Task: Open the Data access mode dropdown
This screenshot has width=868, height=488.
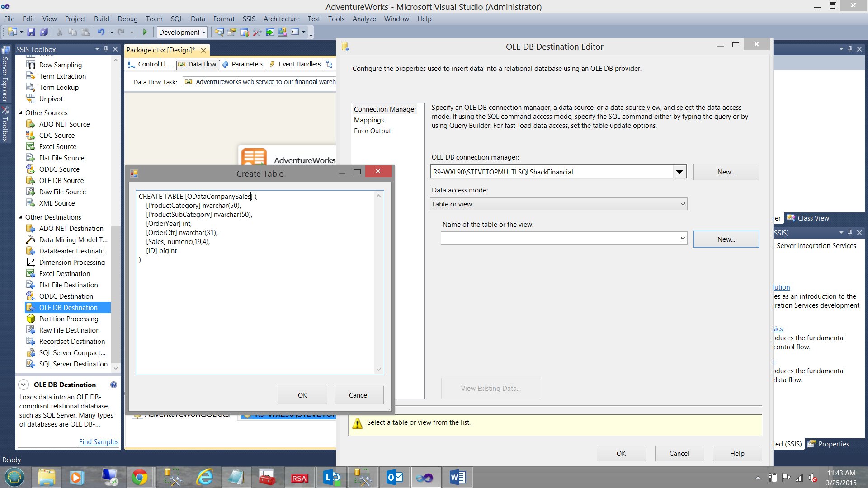Action: [x=683, y=204]
